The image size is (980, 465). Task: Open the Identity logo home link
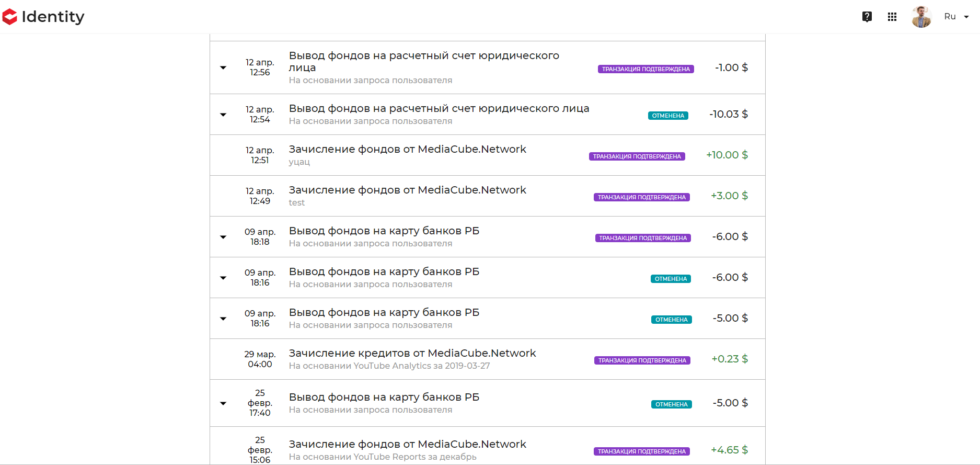43,17
